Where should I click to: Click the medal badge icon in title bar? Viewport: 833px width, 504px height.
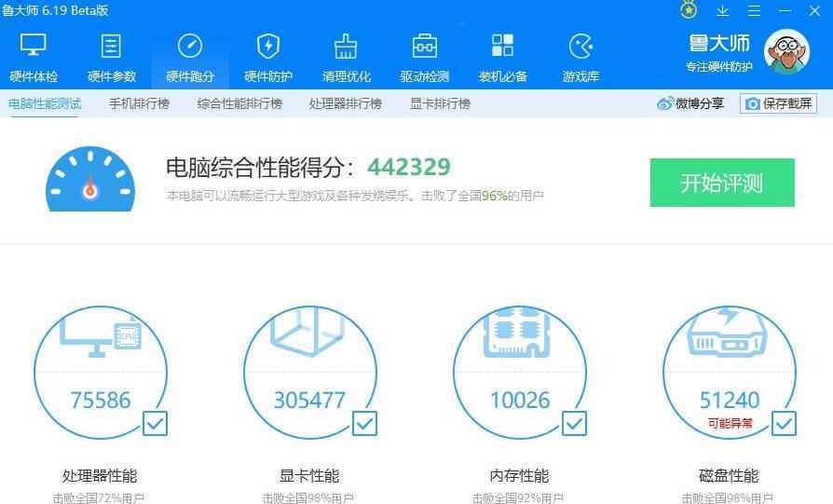pyautogui.click(x=689, y=10)
